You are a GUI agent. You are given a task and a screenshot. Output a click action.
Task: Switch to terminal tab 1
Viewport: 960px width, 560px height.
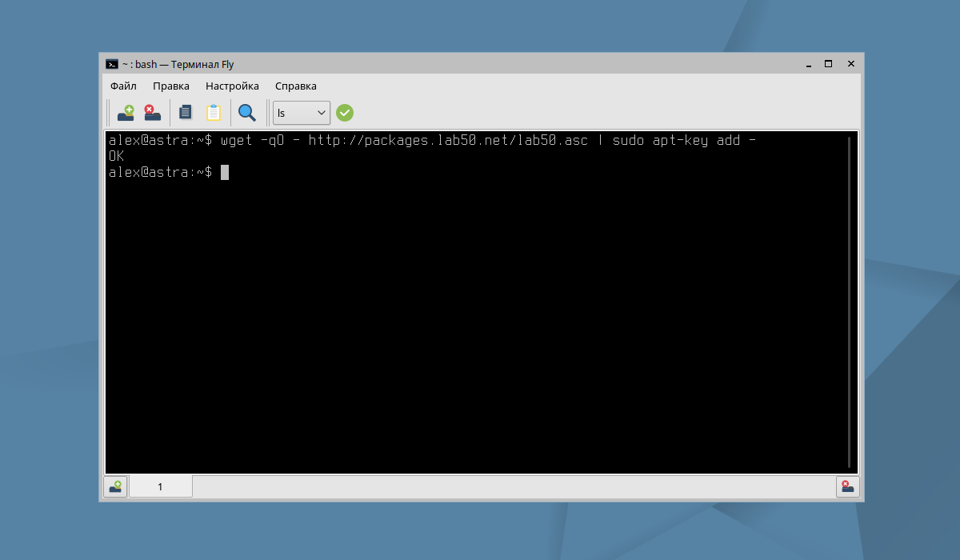161,486
